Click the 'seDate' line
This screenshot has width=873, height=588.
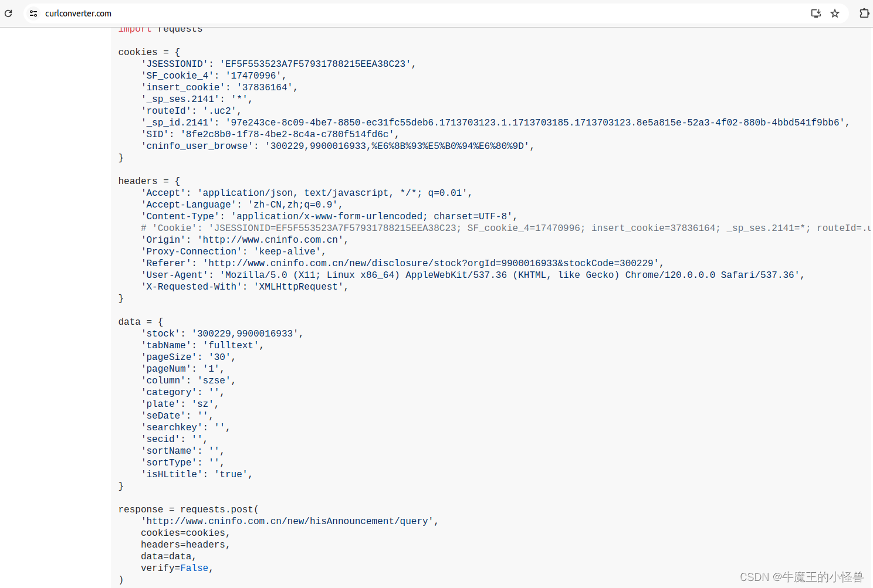click(x=177, y=416)
